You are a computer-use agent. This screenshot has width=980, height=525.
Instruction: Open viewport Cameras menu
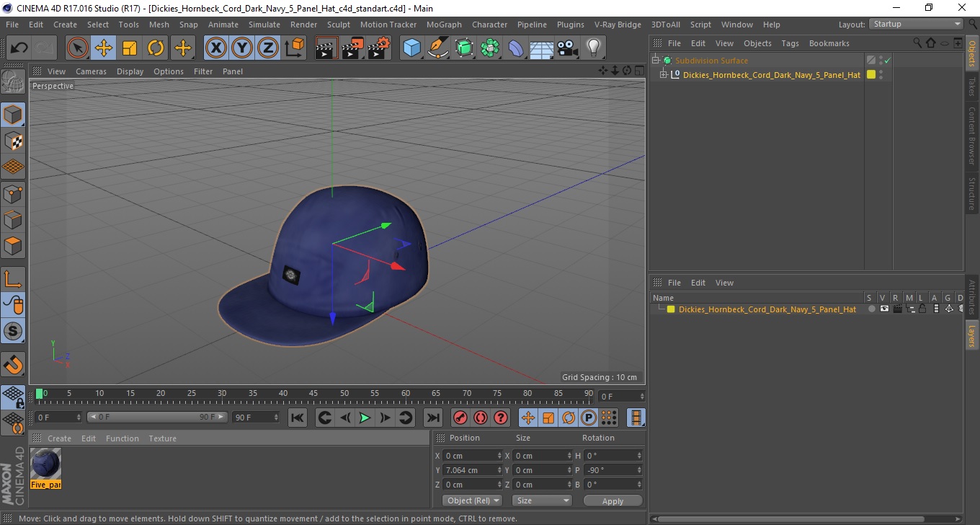[91, 71]
